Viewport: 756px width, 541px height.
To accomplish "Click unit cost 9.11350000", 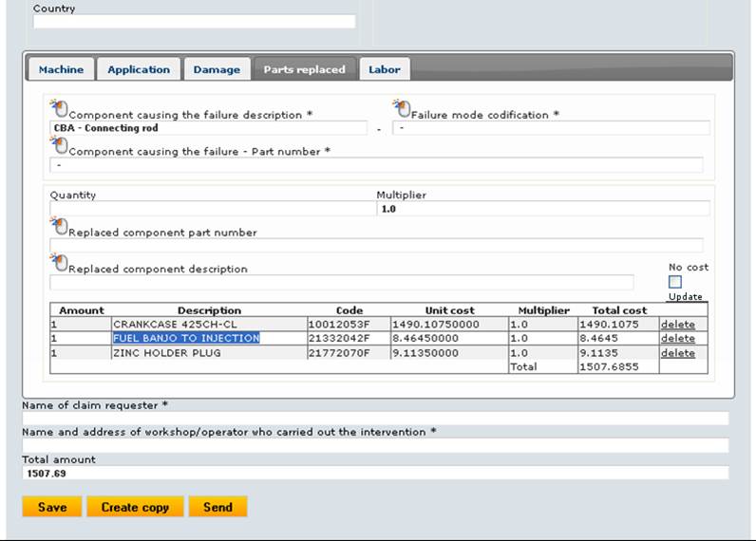I will coord(425,353).
